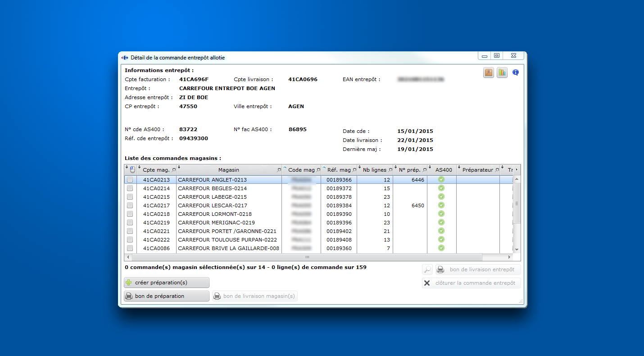Click the Cpte facturation value 41CA696F
The width and height of the screenshot is (644, 356).
(x=194, y=79)
